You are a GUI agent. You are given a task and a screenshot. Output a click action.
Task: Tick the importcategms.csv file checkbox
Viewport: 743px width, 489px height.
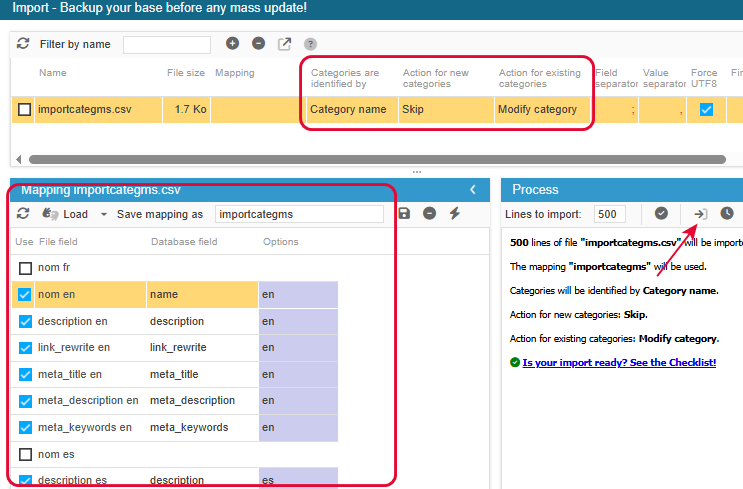pos(24,109)
